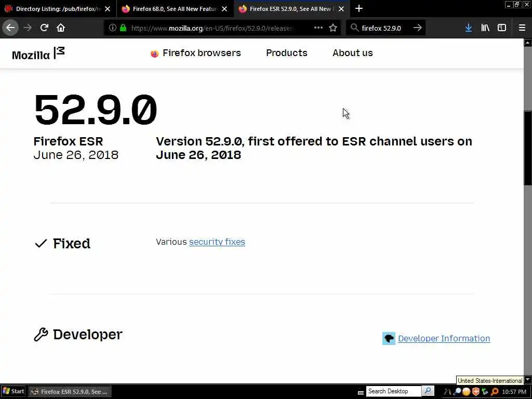Toggle the sidebars view
The image size is (532, 399).
[502, 28]
